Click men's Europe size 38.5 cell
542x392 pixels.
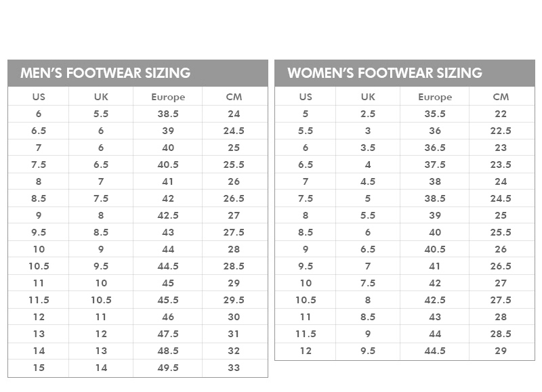(168, 114)
